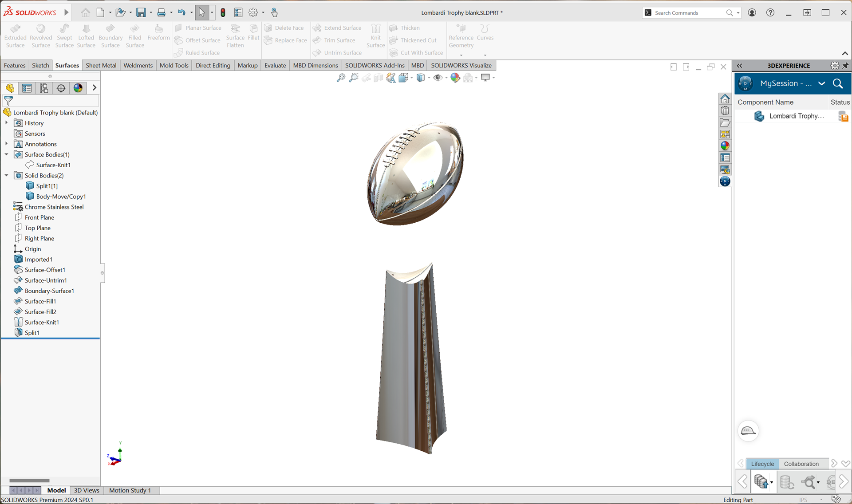Open the DisplayManager appearance tab
852x504 pixels.
78,88
